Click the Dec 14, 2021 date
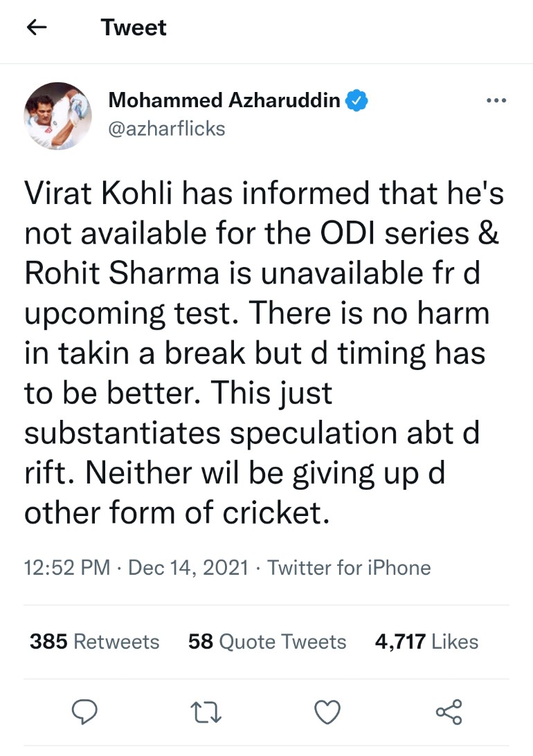 188,568
